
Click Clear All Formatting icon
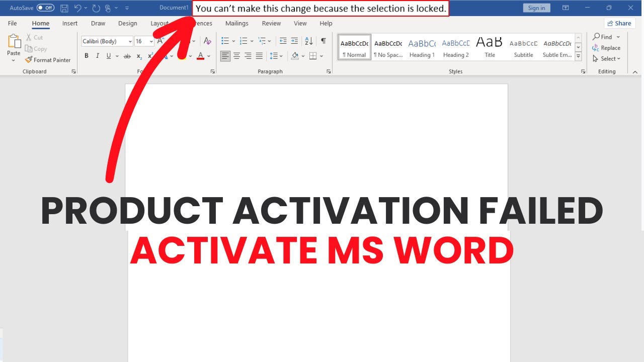pos(207,41)
